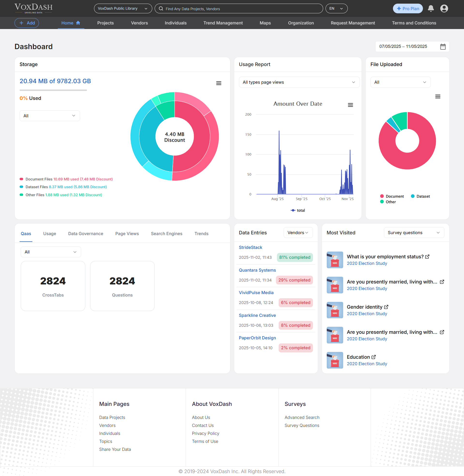
Task: Click the Pro Plan button
Action: (x=408, y=8)
